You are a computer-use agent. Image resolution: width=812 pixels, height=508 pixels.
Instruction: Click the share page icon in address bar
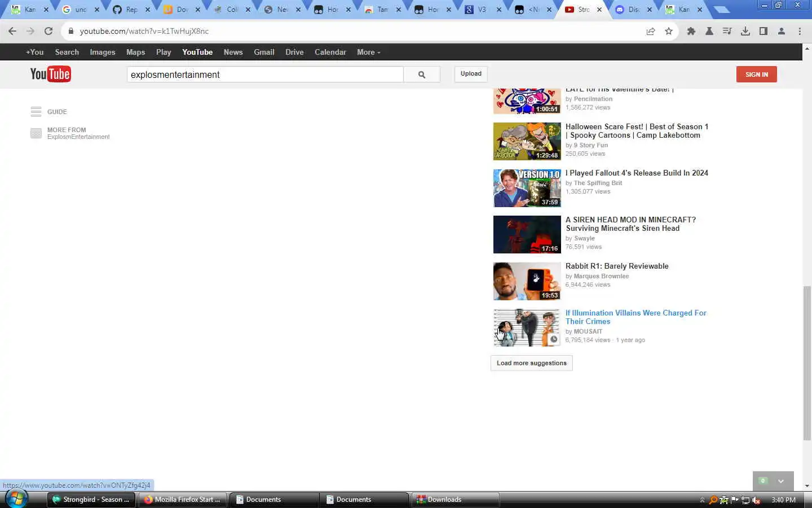651,31
